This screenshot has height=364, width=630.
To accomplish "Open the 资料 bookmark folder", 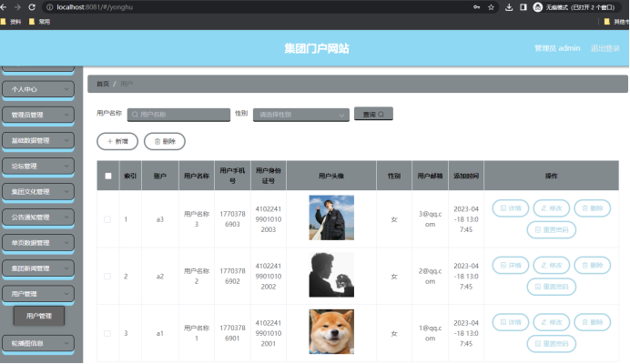I will coord(11,22).
